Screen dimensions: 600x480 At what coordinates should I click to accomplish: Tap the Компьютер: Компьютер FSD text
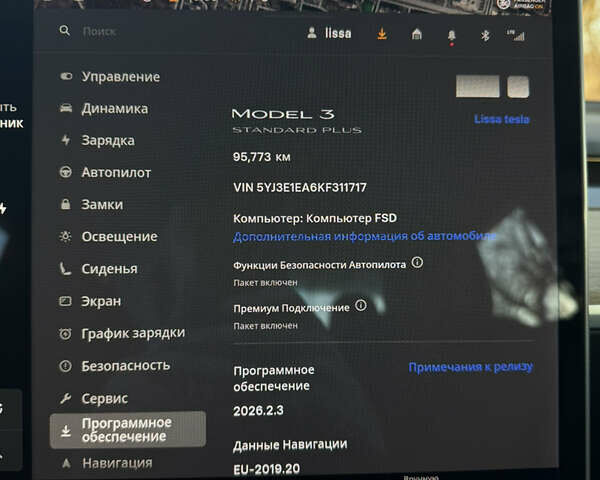point(315,218)
